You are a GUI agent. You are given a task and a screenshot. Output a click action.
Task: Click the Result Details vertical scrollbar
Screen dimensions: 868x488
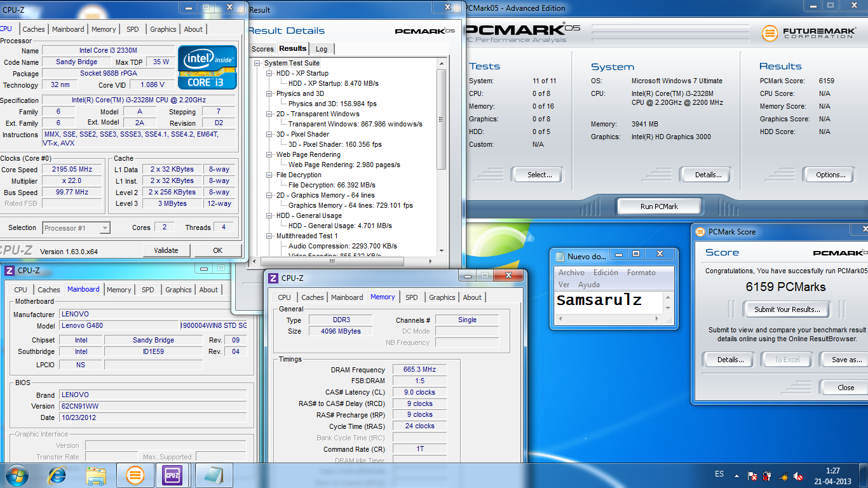pos(442,156)
